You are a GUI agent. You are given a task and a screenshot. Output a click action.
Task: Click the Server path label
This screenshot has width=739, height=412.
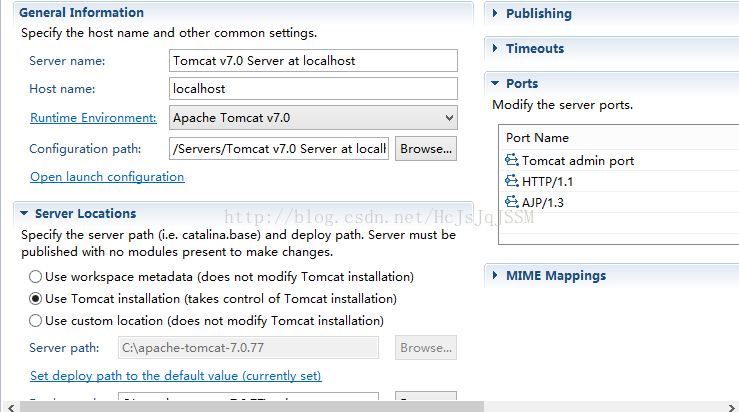(x=64, y=348)
